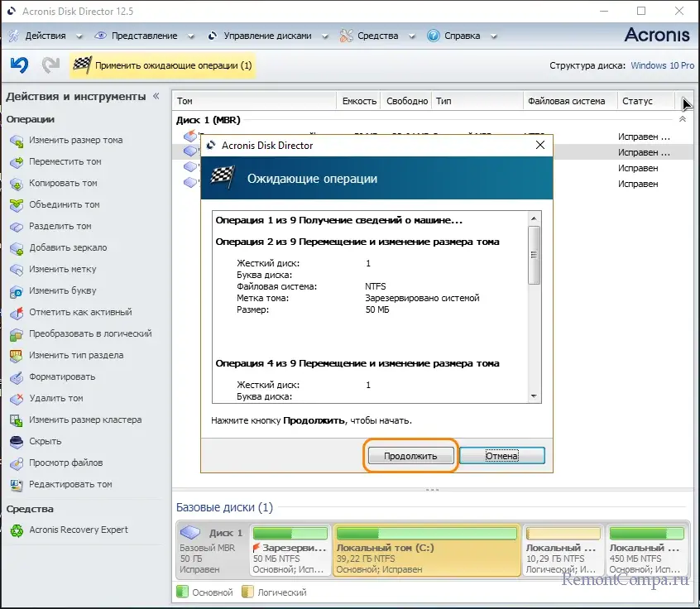
Task: Click the Disk 1 drive icon in disk map
Action: (x=190, y=532)
